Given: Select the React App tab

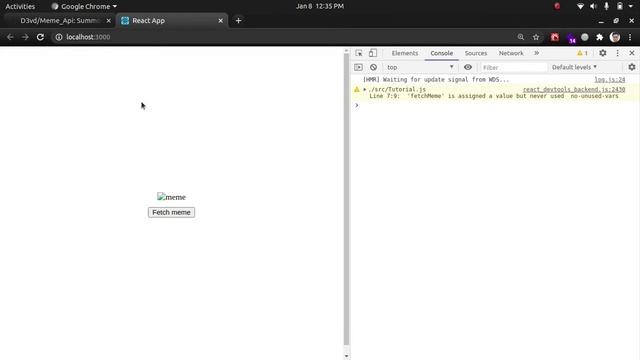Looking at the screenshot, I should pos(171,20).
